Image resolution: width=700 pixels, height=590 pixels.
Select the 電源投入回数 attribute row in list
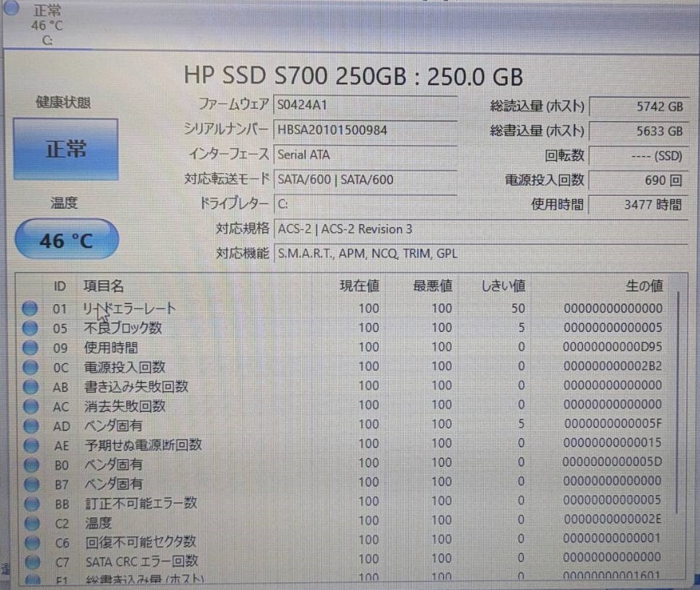[x=343, y=367]
